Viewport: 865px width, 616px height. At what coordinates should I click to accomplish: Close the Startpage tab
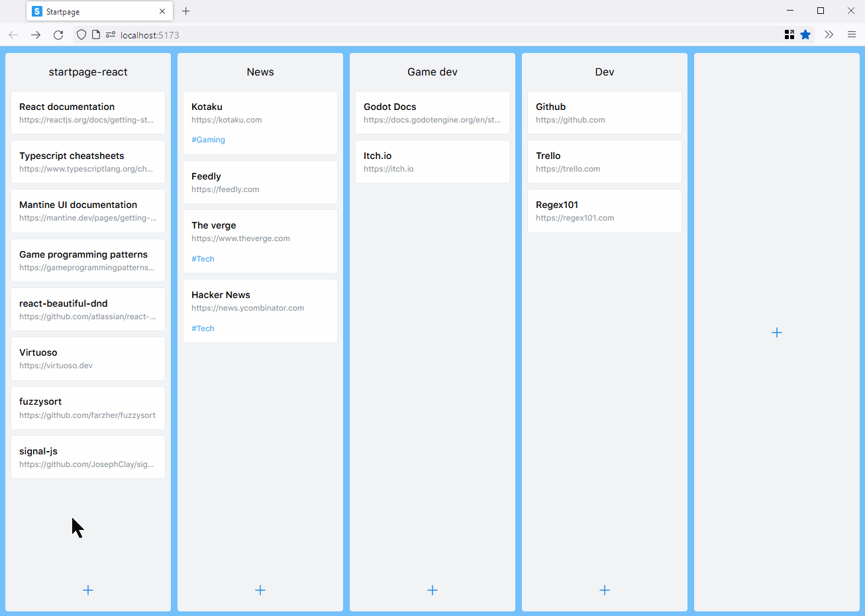(162, 11)
